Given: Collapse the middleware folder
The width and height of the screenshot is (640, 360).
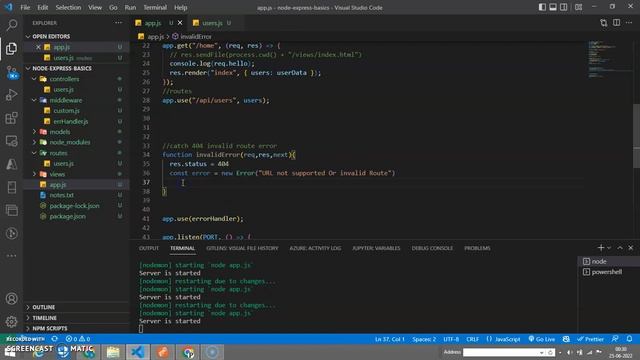Looking at the screenshot, I should [34, 100].
